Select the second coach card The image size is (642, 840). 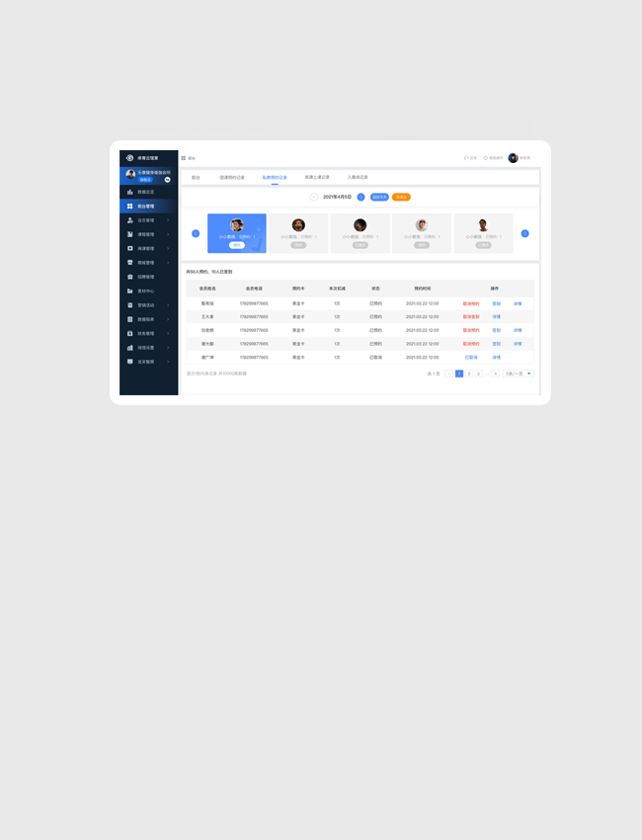click(x=299, y=233)
